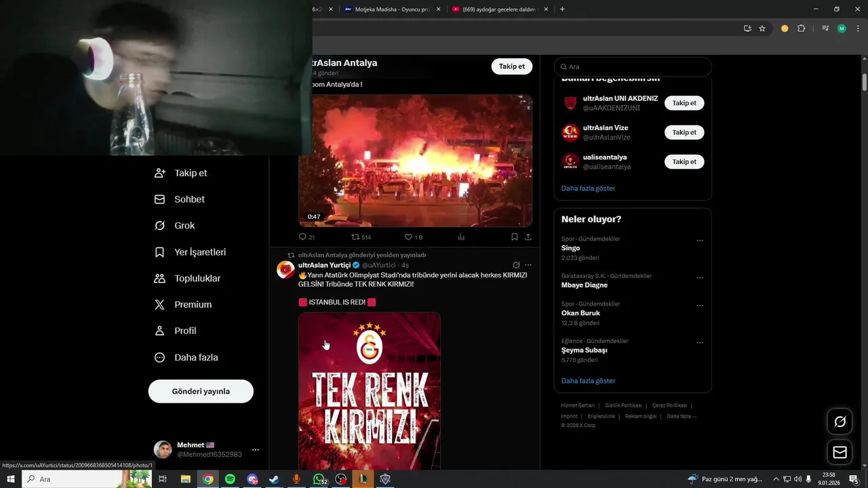
Task: Open Windows notification center
Action: (x=854, y=479)
